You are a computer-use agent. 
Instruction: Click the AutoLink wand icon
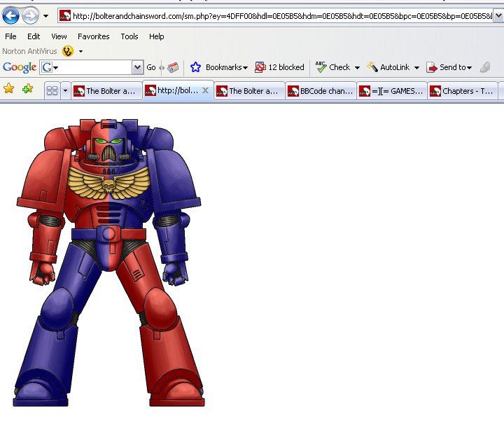(x=372, y=67)
